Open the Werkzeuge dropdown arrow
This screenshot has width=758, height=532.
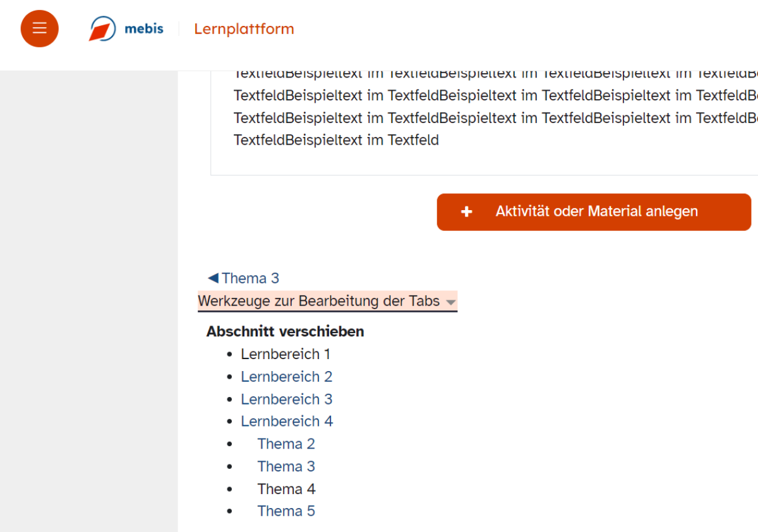[451, 302]
